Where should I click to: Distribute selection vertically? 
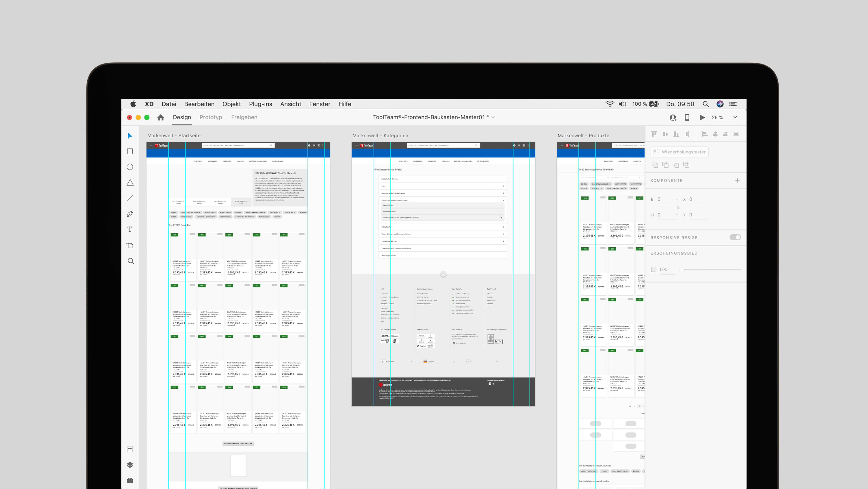point(736,134)
